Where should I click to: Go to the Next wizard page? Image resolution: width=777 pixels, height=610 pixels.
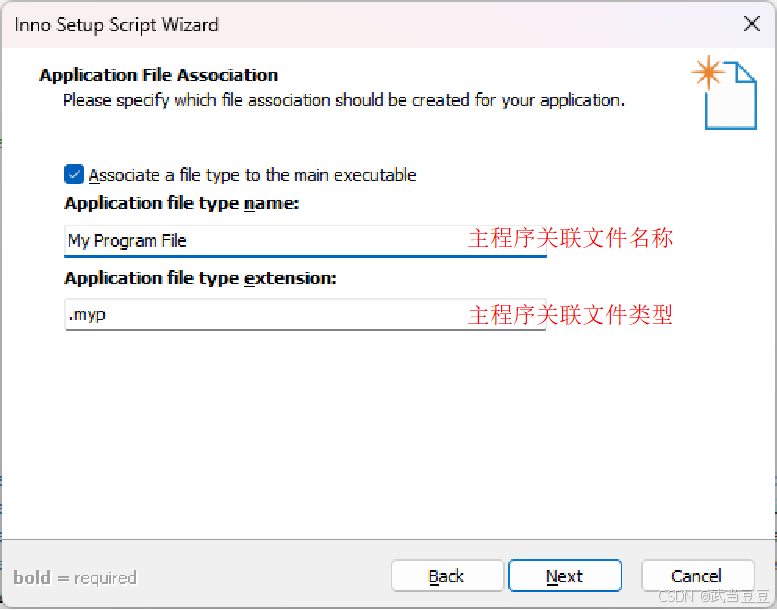(x=565, y=576)
